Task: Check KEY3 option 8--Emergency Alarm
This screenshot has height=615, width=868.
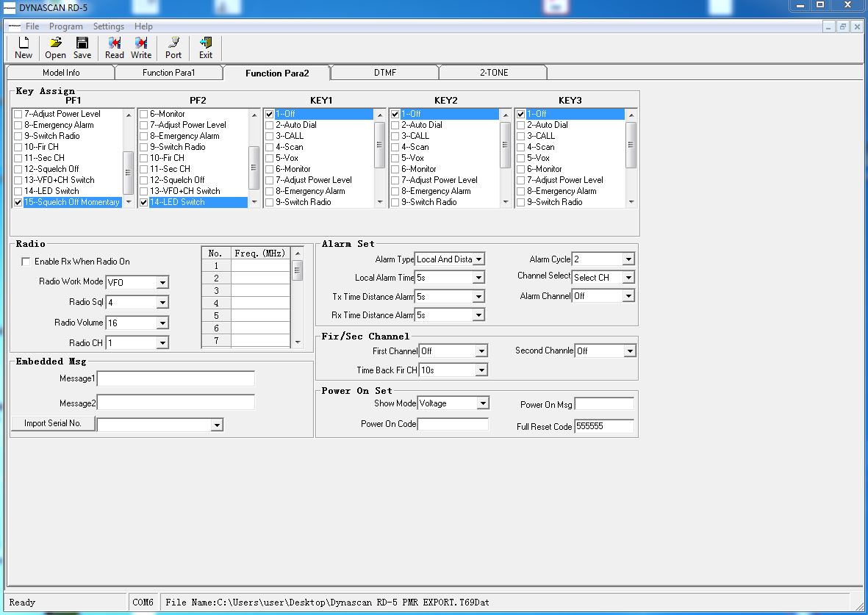Action: (521, 191)
